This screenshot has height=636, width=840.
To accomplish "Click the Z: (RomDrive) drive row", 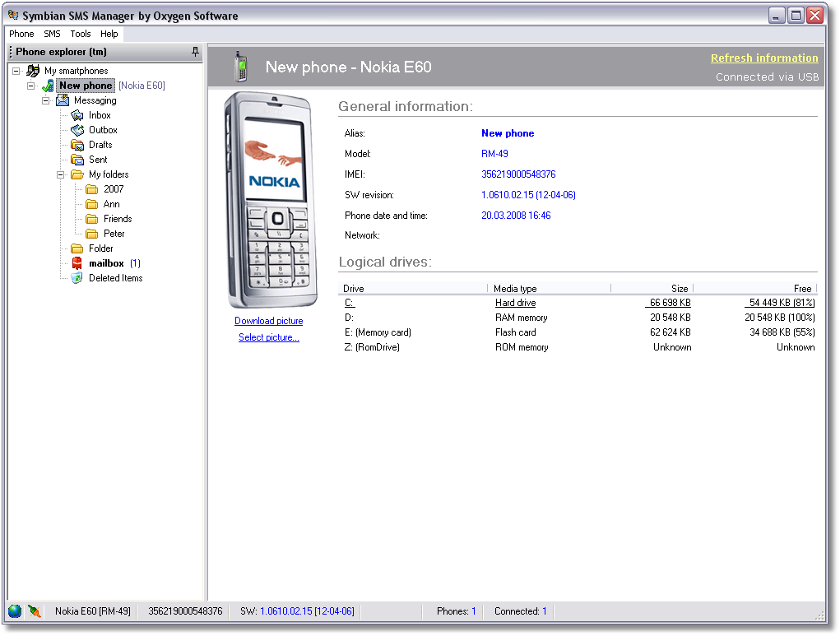I will [x=578, y=347].
